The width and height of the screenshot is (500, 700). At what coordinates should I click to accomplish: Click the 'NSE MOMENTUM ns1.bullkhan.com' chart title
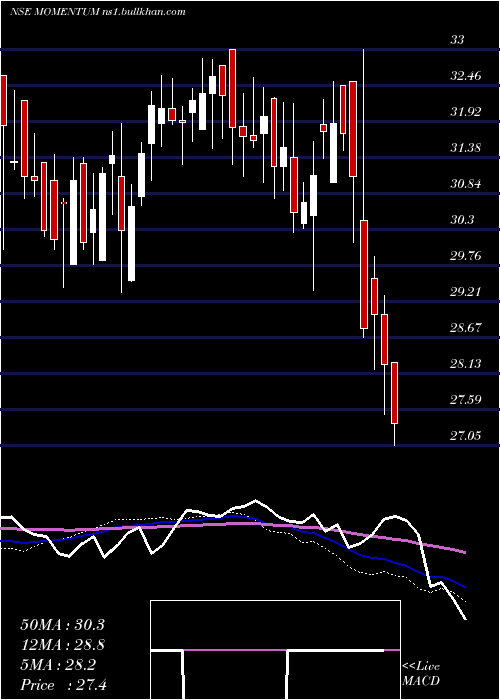point(98,12)
